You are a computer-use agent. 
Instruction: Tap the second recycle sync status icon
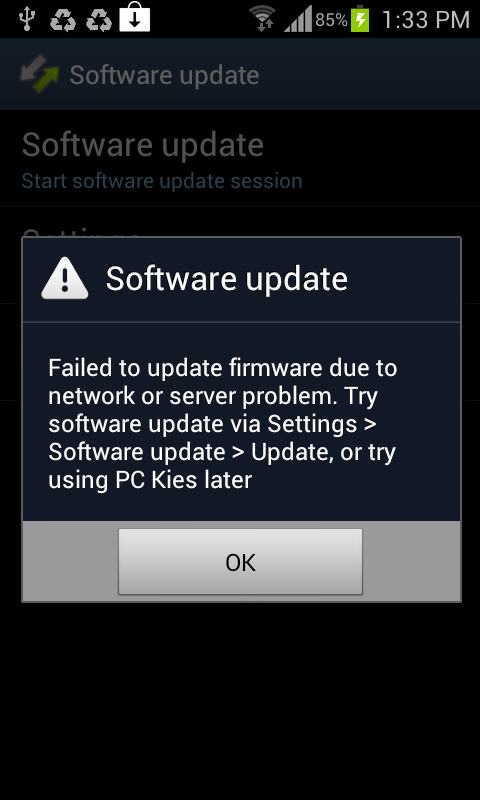click(99, 19)
